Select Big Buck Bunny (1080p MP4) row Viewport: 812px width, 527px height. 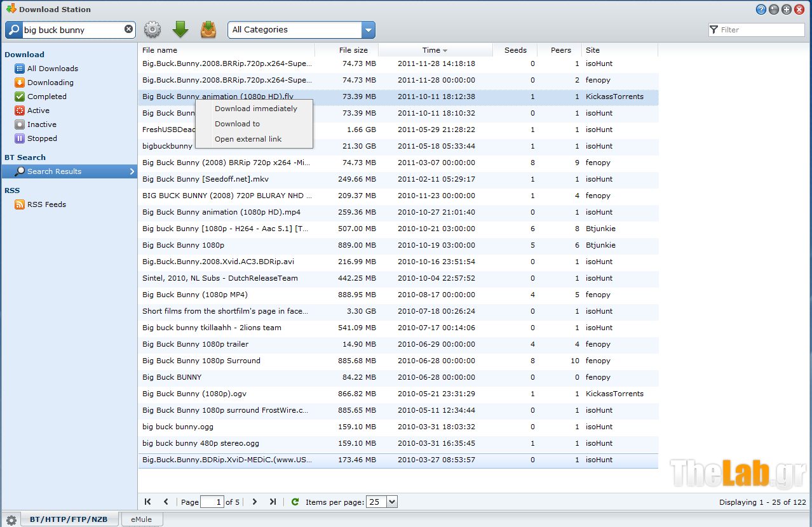point(398,295)
